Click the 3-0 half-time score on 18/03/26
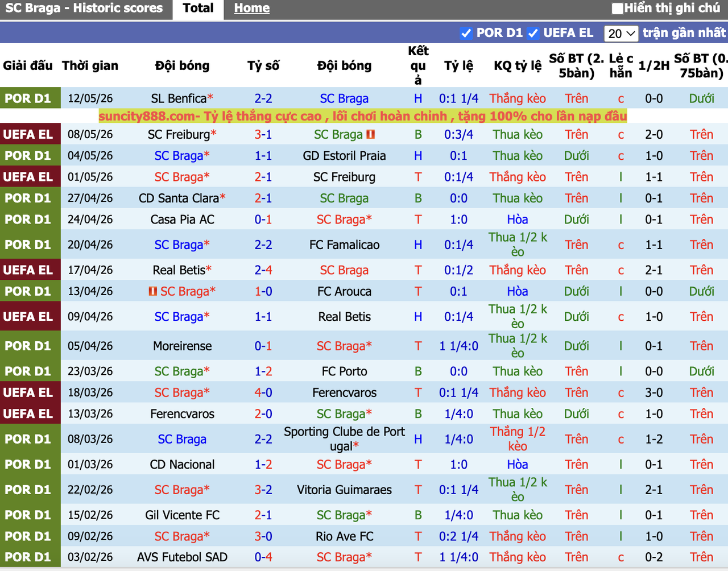The image size is (728, 571). pos(653,393)
